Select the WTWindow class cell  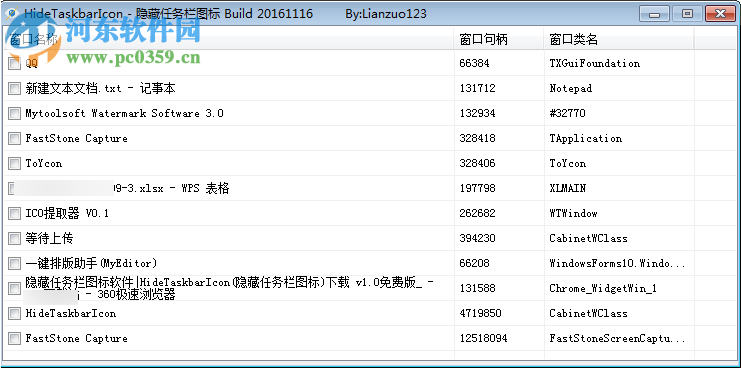pyautogui.click(x=573, y=214)
